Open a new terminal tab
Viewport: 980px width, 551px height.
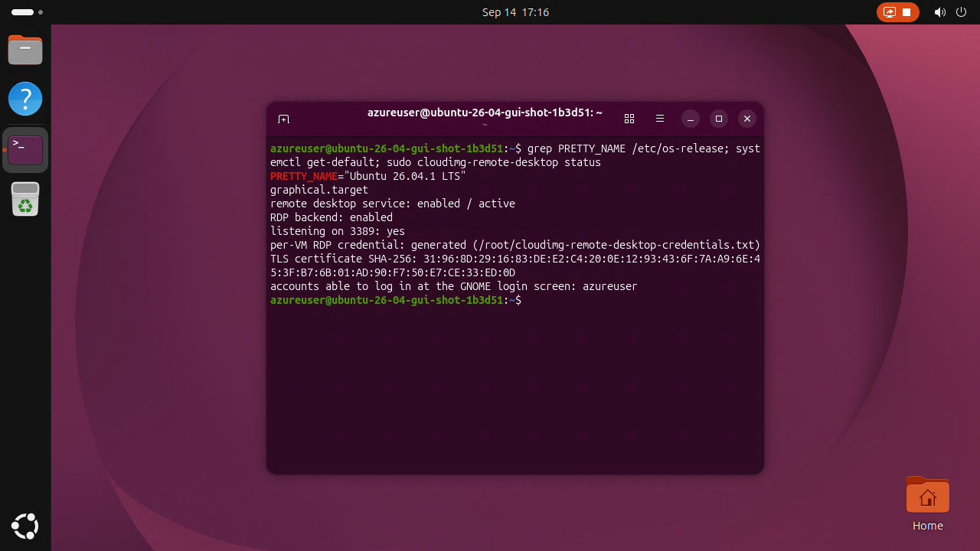coord(283,119)
